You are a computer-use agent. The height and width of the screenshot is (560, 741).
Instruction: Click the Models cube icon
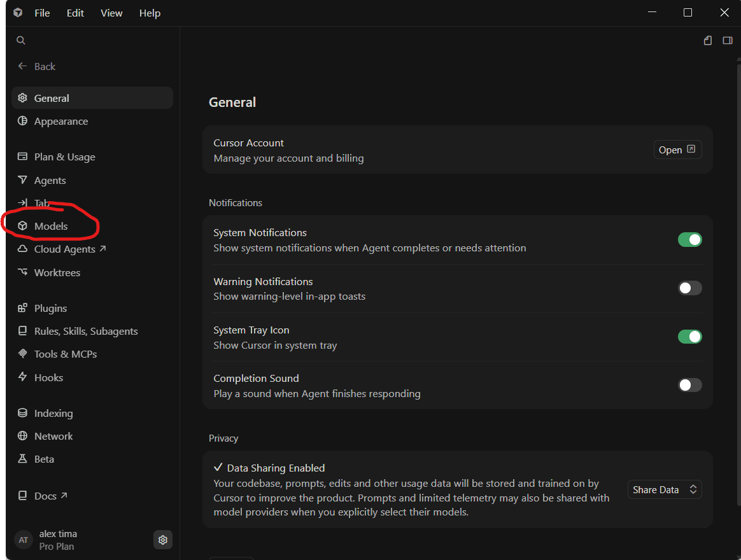click(x=22, y=226)
